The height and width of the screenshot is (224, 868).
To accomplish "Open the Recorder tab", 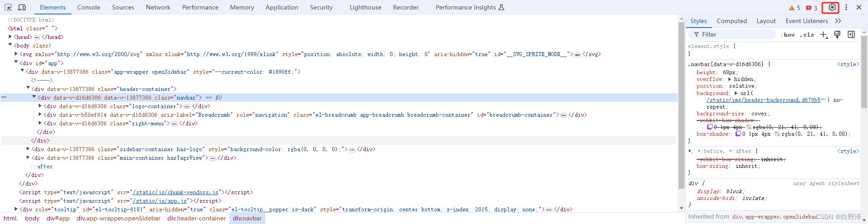I will [406, 7].
